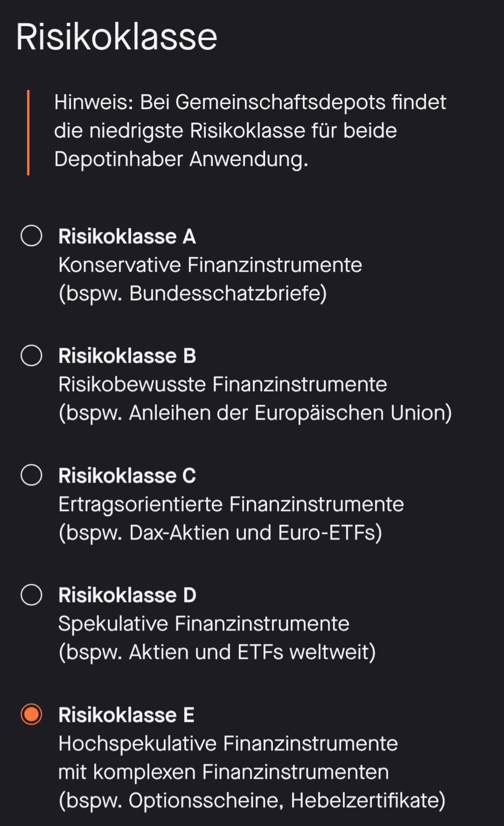The image size is (504, 826).
Task: Click the 'Bundesschatzbriefe' example line
Action: point(193,293)
